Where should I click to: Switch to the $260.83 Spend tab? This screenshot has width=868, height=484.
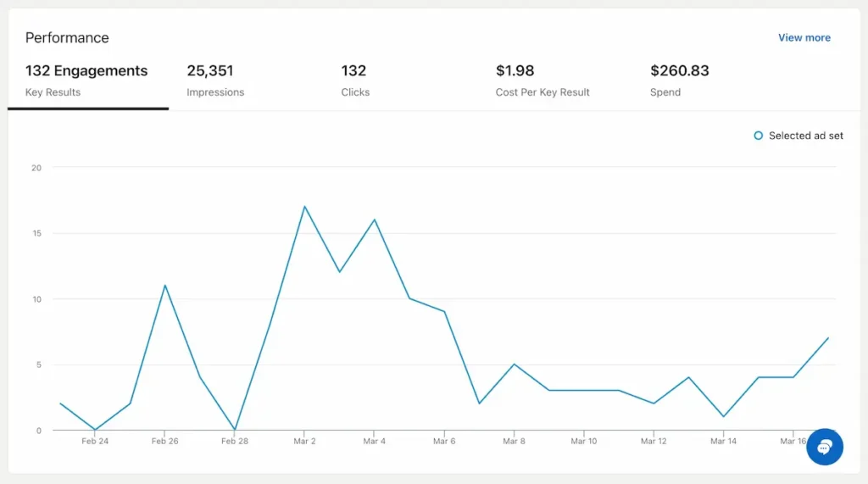[679, 81]
